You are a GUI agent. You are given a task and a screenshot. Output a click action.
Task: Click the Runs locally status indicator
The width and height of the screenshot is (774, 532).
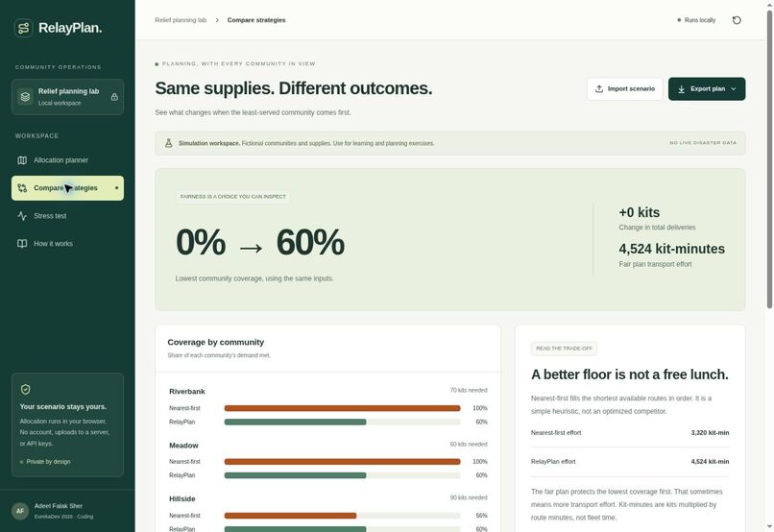point(696,20)
